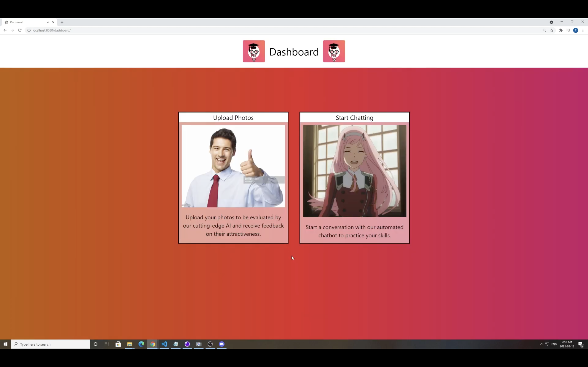The width and height of the screenshot is (588, 367).
Task: Open Chrome extensions puzzle icon
Action: point(561,30)
